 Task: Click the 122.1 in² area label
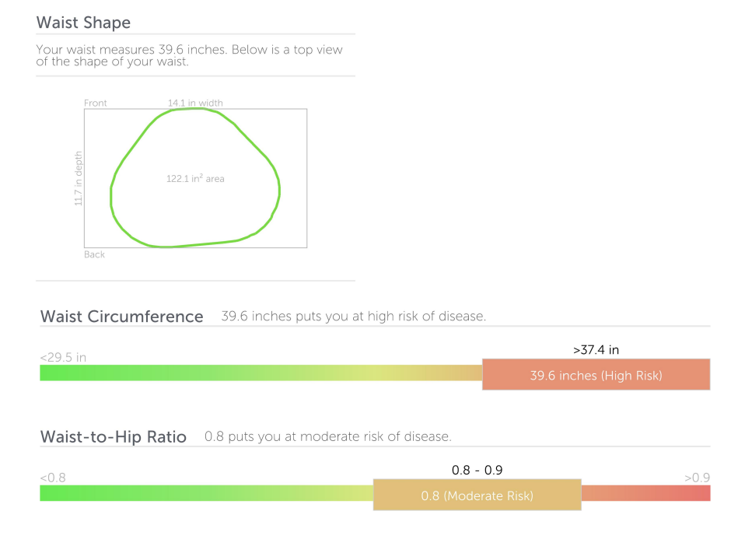pyautogui.click(x=195, y=179)
